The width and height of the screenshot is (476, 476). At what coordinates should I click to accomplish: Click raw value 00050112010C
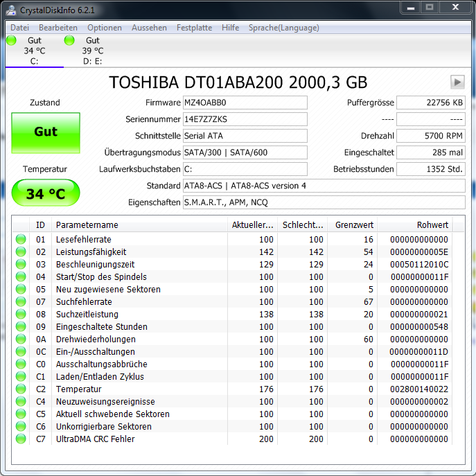pos(419,265)
